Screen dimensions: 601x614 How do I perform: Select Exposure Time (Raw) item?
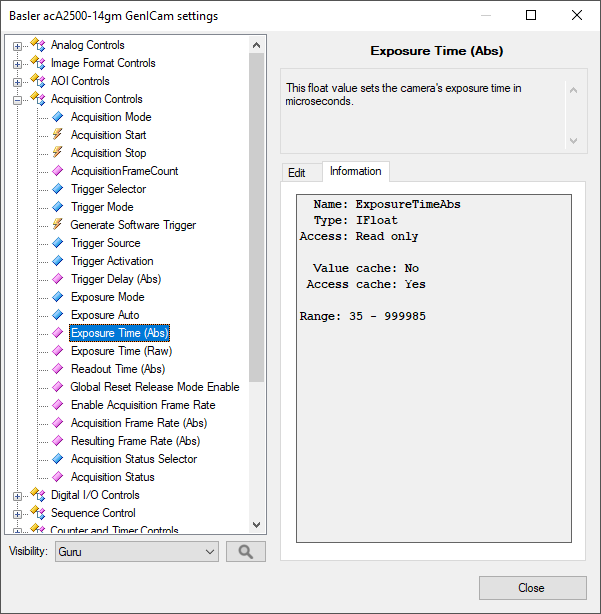pos(121,351)
